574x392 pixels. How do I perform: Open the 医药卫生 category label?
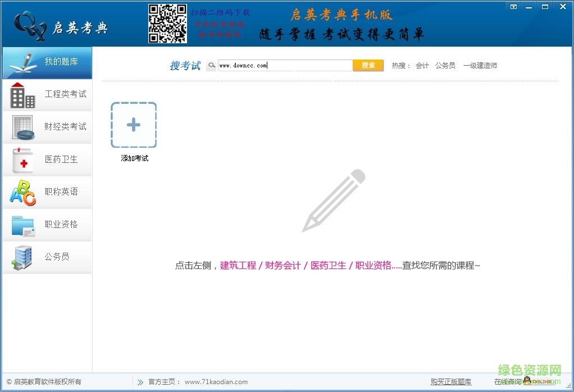pos(61,159)
